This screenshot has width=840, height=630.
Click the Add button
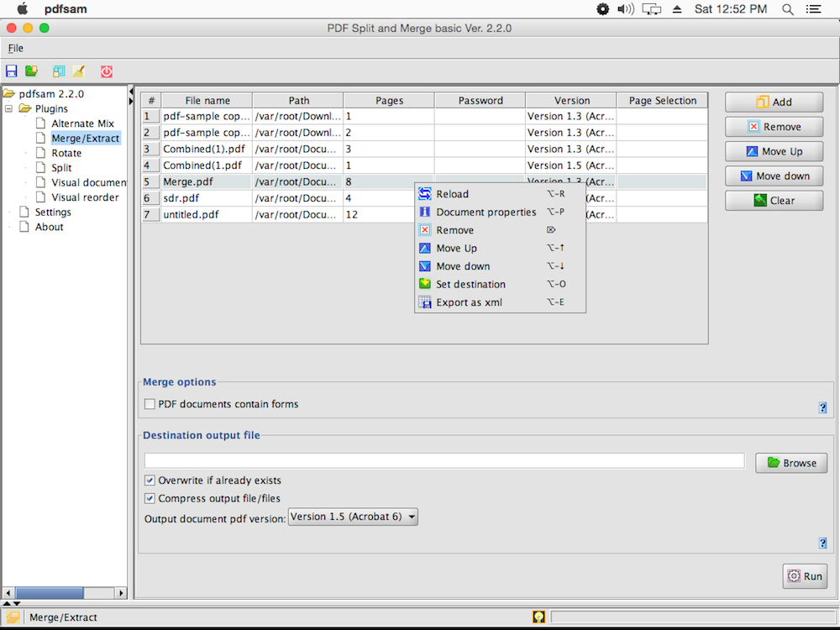pos(774,102)
